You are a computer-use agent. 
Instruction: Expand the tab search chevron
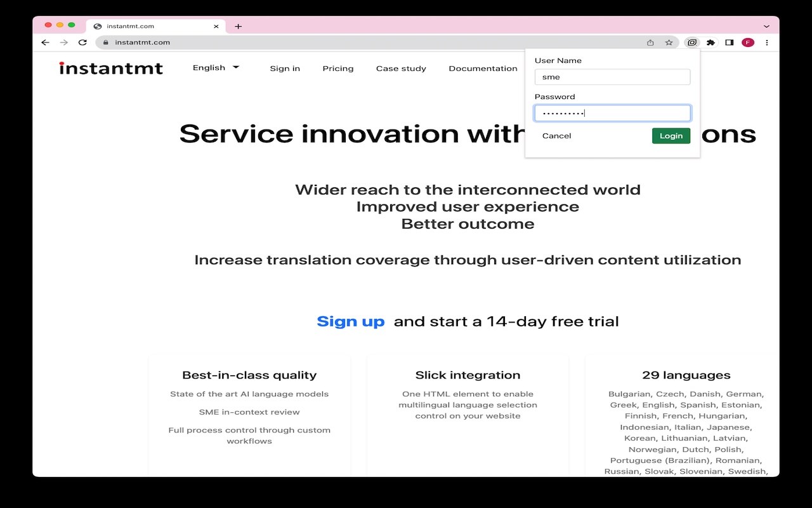tap(766, 27)
